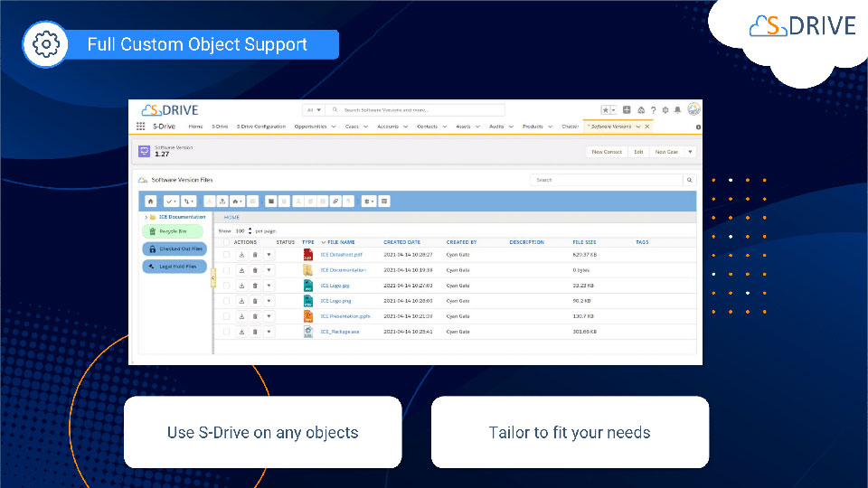The width and height of the screenshot is (868, 488).
Task: Check the box for ICE Presentation.pptx
Action: pyautogui.click(x=226, y=316)
